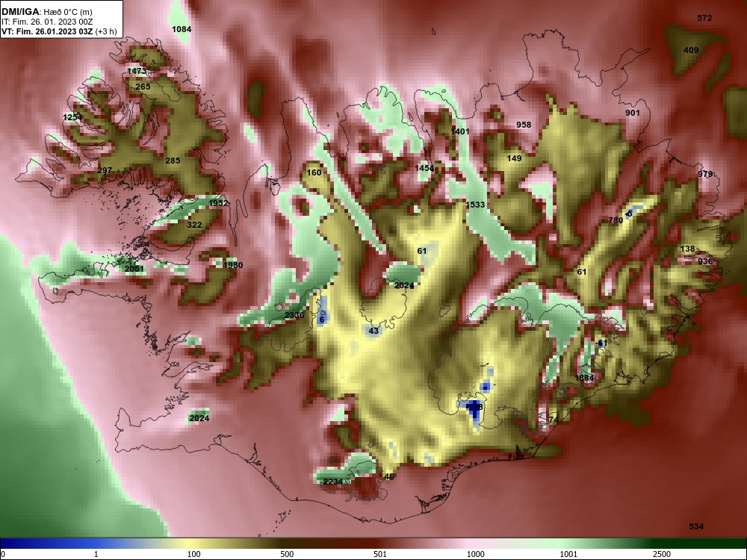Click the legend tick label 2500
The height and width of the screenshot is (560, 747).
(x=662, y=554)
